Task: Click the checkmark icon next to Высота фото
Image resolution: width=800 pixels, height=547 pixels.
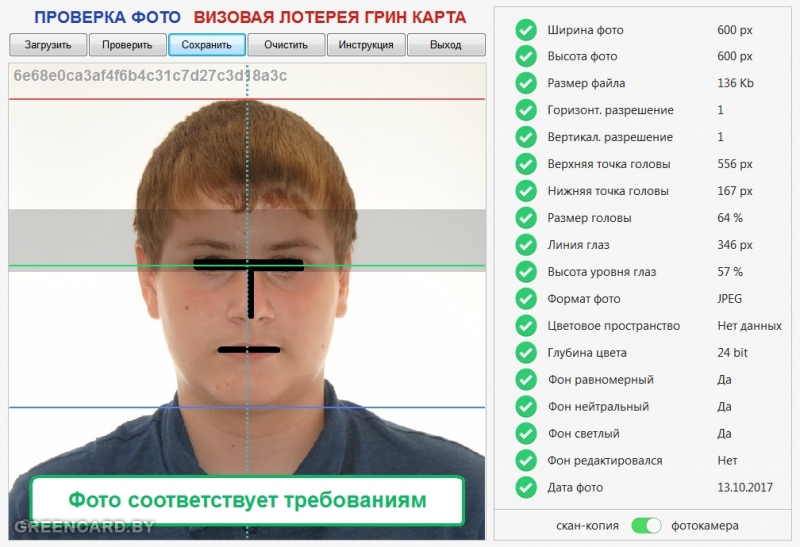Action: 526,56
